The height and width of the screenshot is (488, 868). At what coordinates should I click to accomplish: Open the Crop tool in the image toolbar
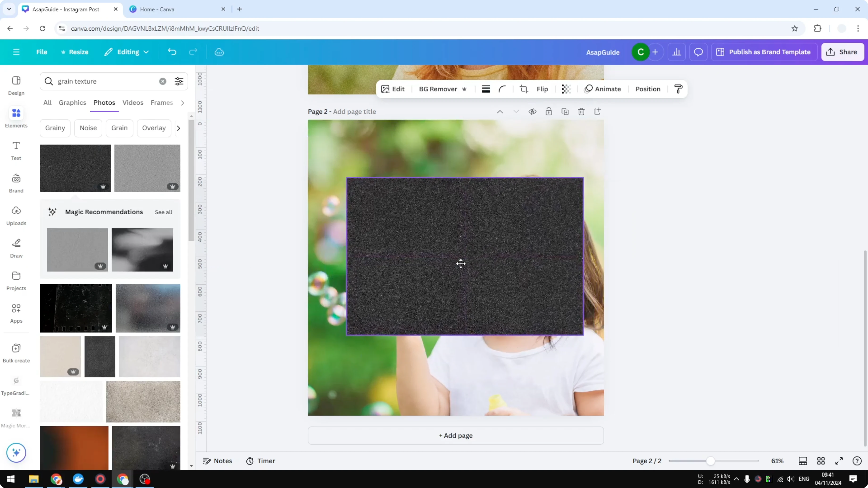click(524, 89)
